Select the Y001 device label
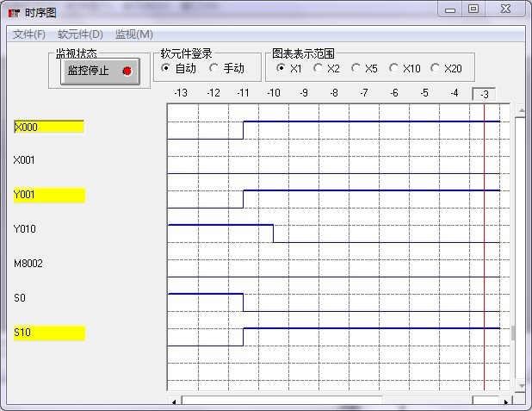The height and width of the screenshot is (411, 532). tap(49, 195)
